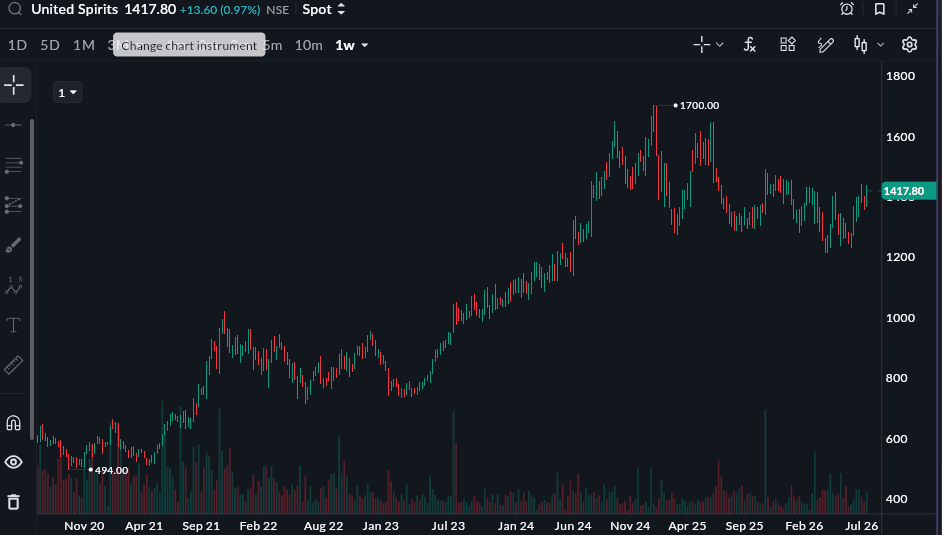This screenshot has height=535, width=942.
Task: Click the 1000 price axis label
Action: click(901, 318)
